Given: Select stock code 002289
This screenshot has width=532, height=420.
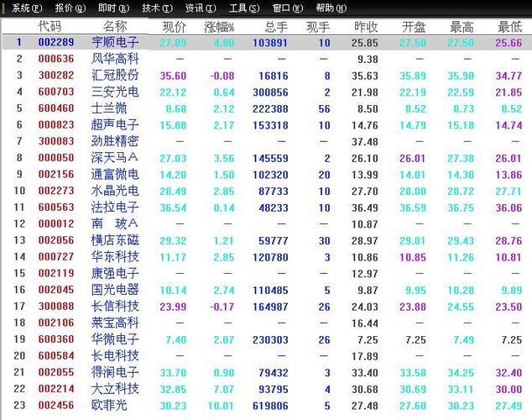Looking at the screenshot, I should (x=56, y=42).
